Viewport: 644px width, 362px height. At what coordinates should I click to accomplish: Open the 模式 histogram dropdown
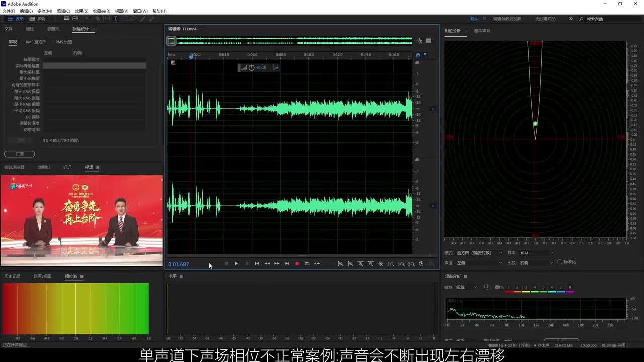[x=479, y=253]
